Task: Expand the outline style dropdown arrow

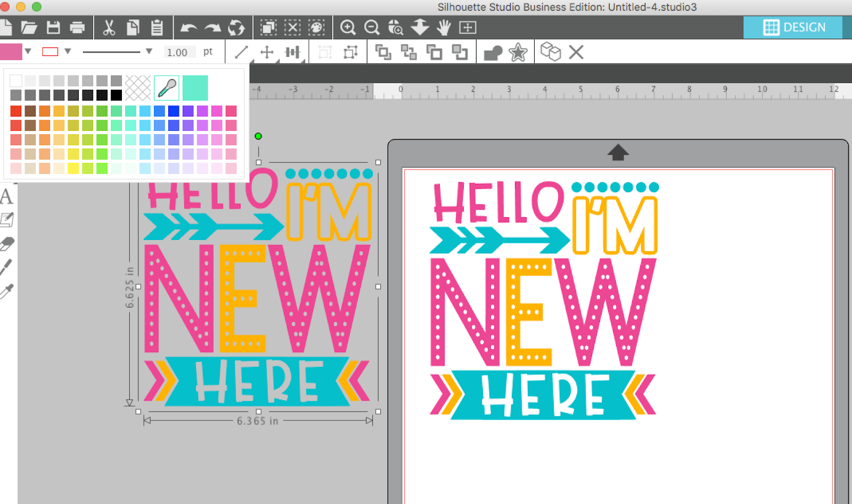Action: tap(149, 52)
